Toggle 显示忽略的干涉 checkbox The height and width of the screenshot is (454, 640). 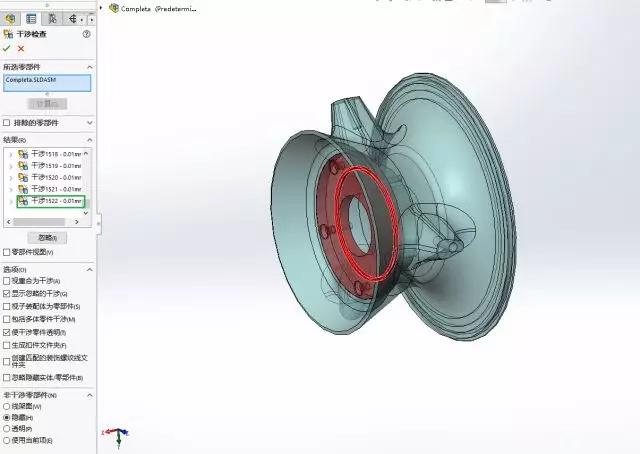[x=7, y=294]
